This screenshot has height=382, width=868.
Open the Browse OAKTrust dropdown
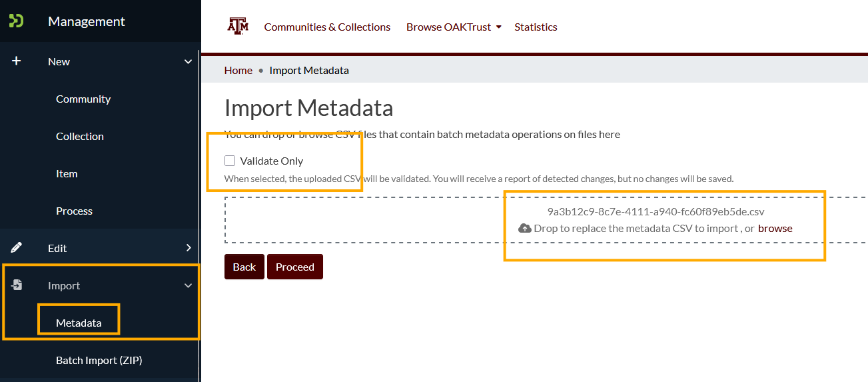[x=453, y=27]
